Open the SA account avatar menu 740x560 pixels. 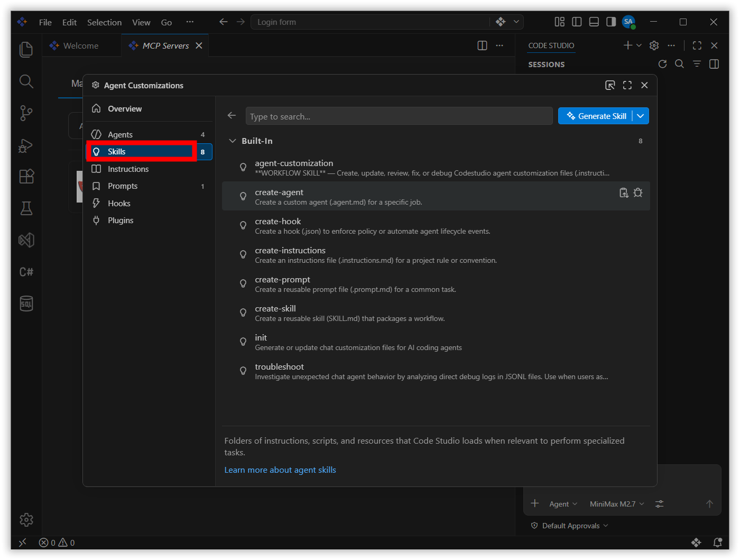click(628, 22)
